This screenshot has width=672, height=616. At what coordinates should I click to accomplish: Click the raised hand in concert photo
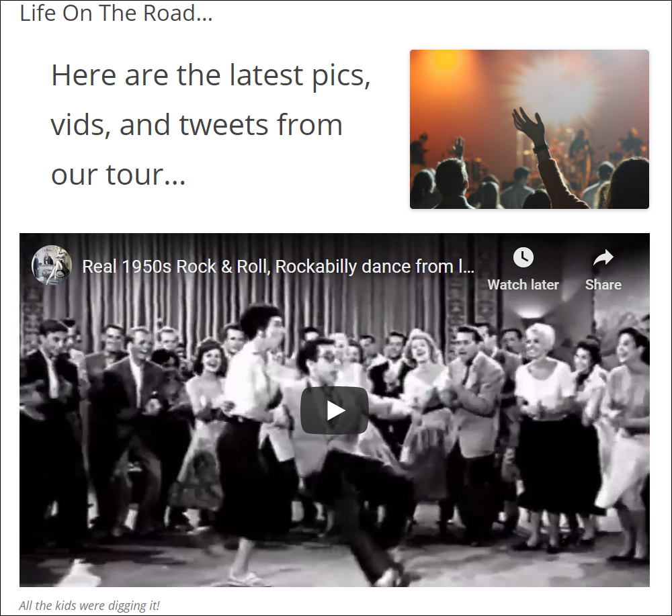click(530, 125)
